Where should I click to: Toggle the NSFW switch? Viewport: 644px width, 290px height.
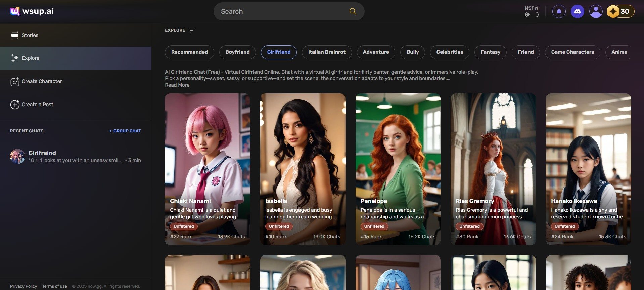(x=532, y=14)
